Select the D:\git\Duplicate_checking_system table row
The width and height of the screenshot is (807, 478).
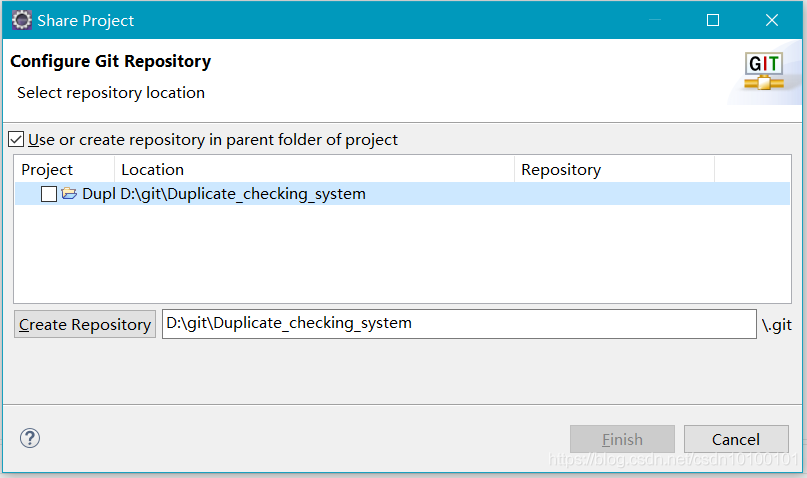402,193
